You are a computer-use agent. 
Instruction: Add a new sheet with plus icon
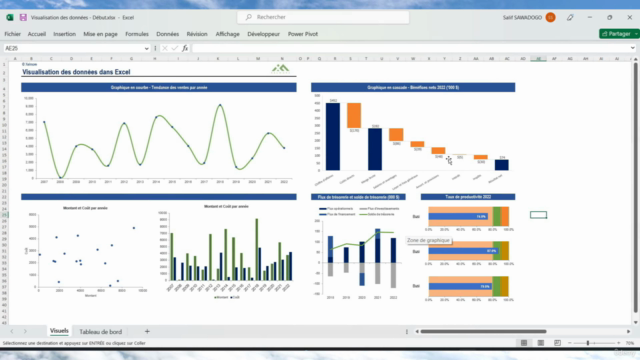tap(147, 331)
